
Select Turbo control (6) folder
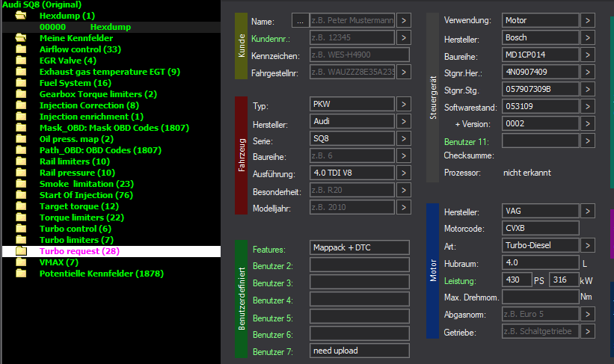point(76,229)
